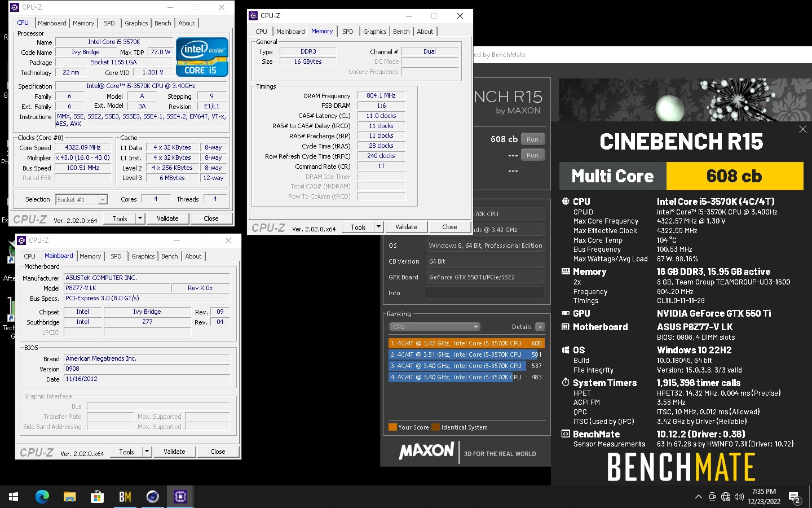Switch to Cinebench taskbar icon
This screenshot has width=812, height=508.
(x=152, y=497)
